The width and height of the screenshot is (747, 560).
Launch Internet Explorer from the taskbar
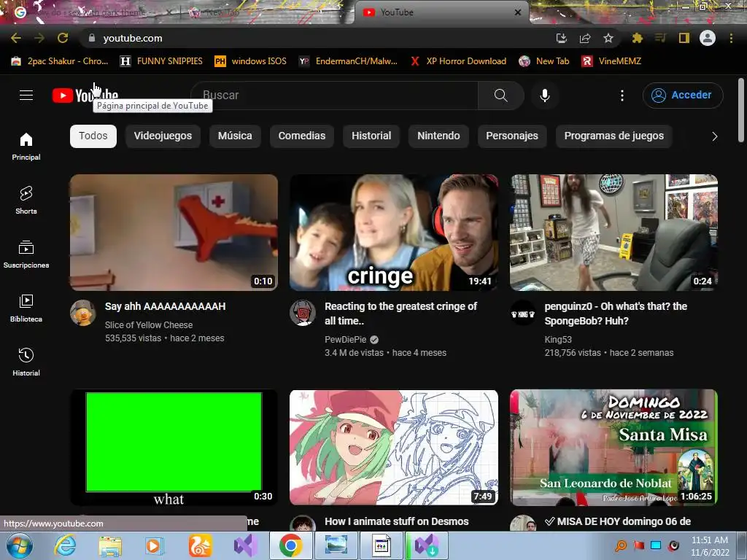tap(65, 545)
